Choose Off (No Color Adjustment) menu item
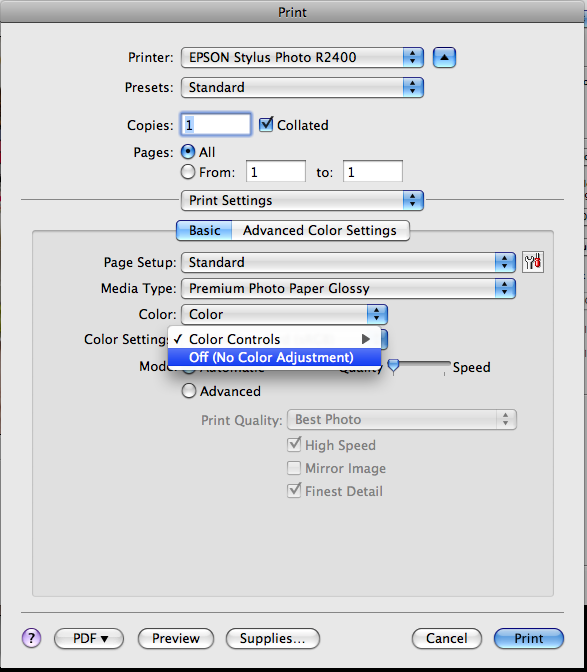 tap(274, 357)
